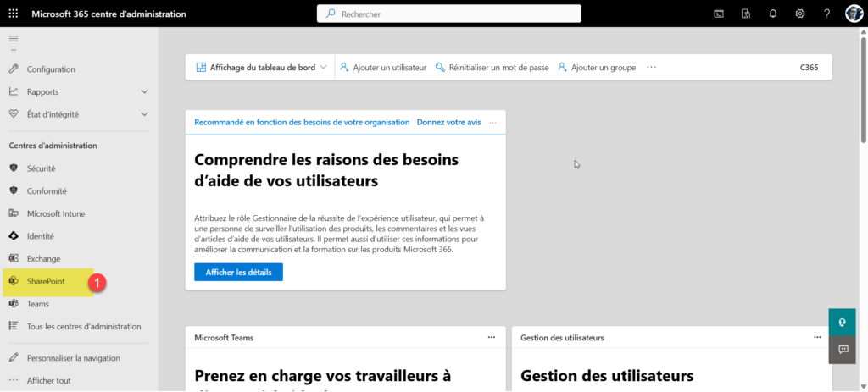868x392 pixels.
Task: Click the Microsoft Intune icon
Action: (14, 213)
